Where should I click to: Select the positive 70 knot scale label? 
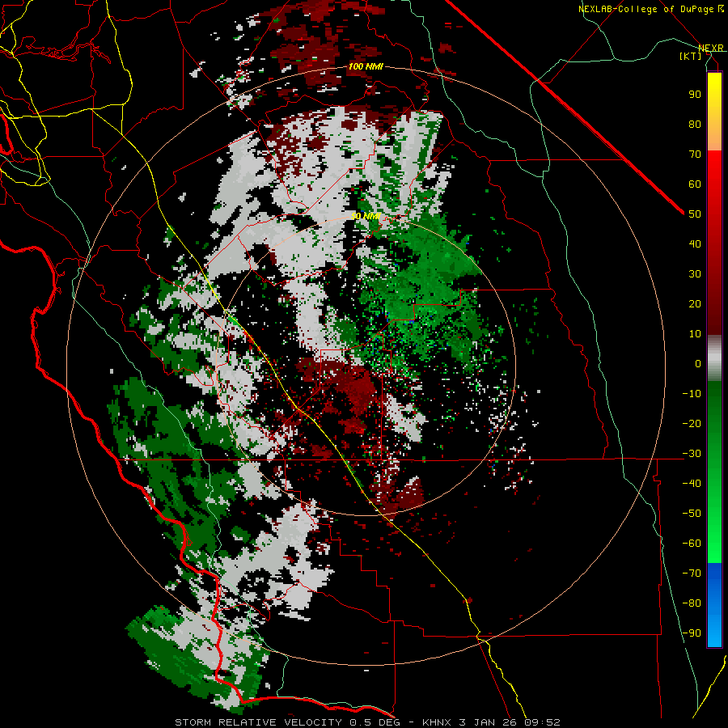(695, 154)
